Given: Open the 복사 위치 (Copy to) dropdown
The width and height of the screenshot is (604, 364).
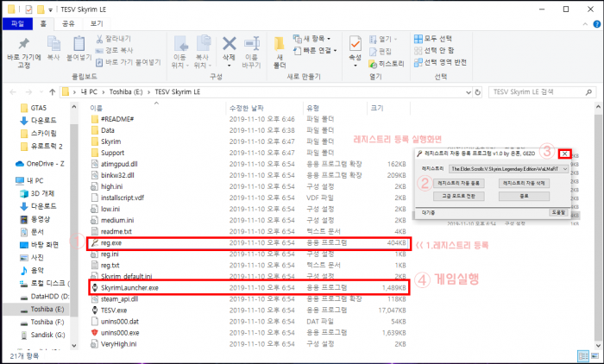Looking at the screenshot, I should (x=203, y=53).
